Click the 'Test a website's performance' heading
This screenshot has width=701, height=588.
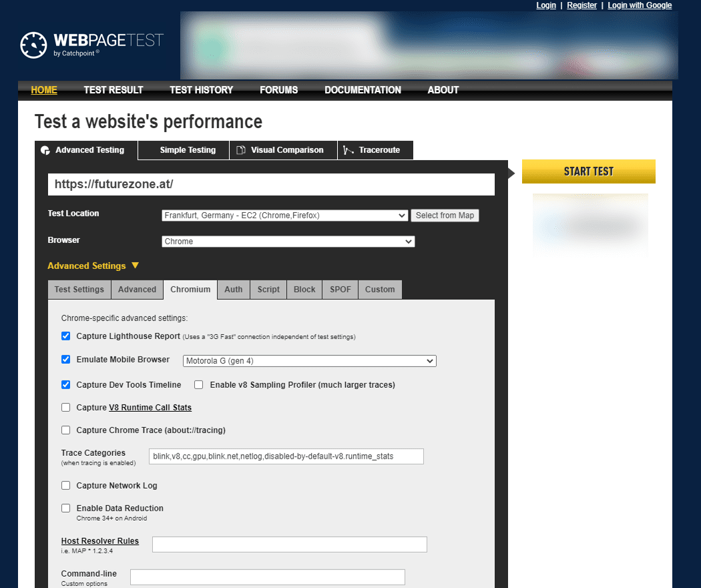click(x=148, y=121)
